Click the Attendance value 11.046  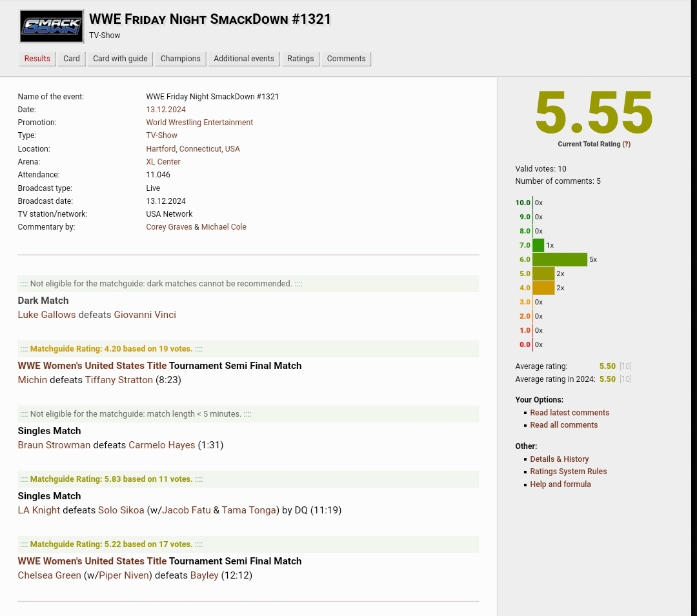tap(158, 175)
